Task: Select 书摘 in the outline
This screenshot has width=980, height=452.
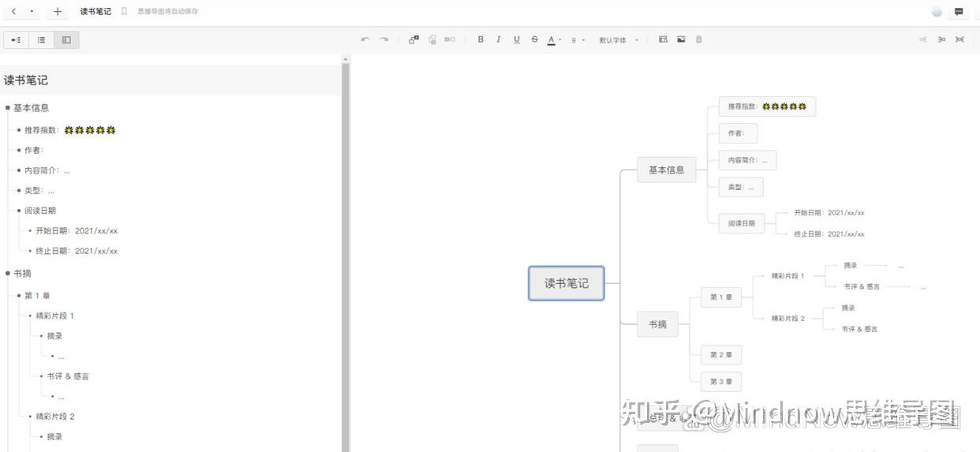Action: click(22, 273)
